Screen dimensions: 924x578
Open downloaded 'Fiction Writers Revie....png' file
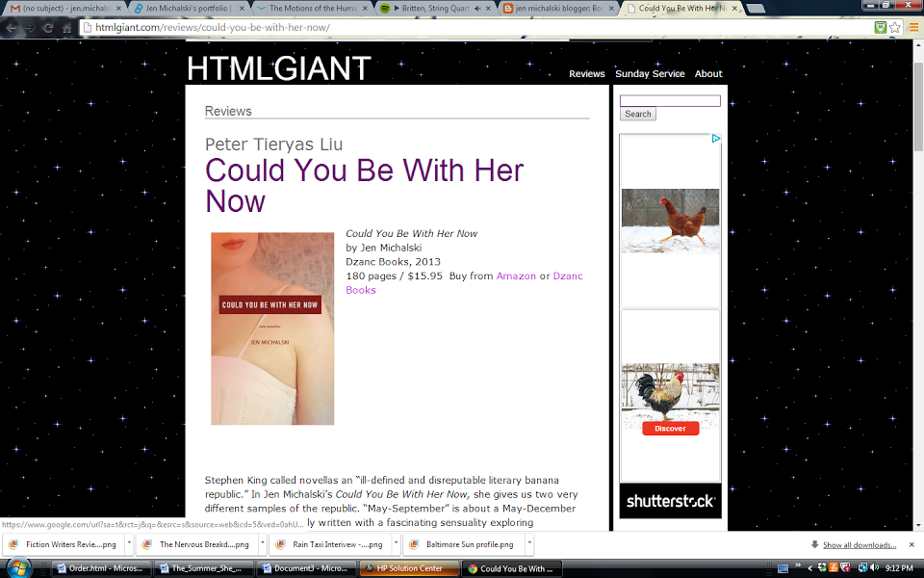64,544
